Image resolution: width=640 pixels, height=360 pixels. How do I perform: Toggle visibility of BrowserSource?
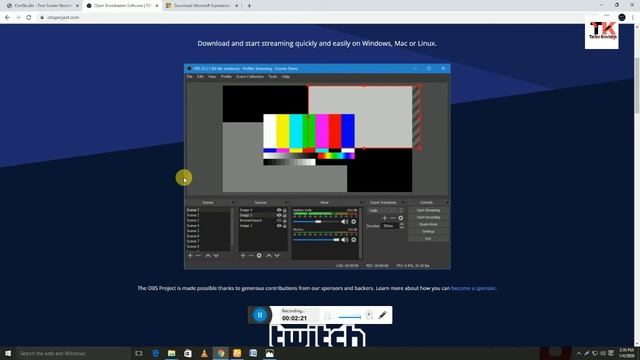[279, 220]
